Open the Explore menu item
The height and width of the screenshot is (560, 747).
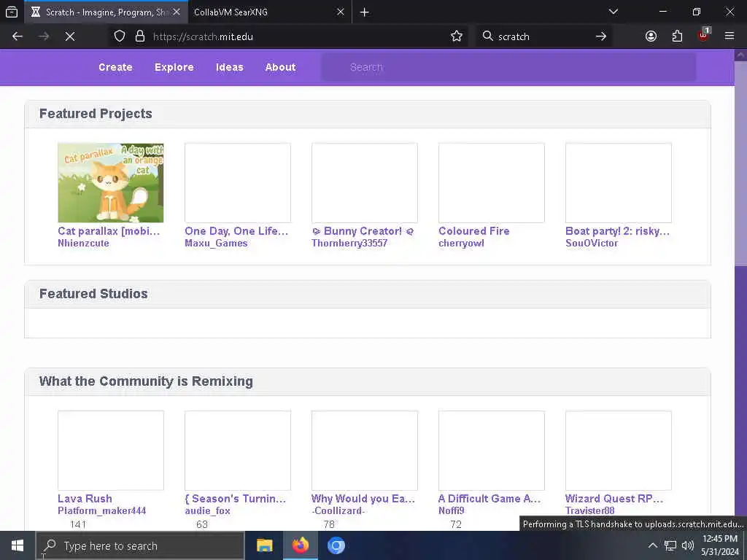174,67
